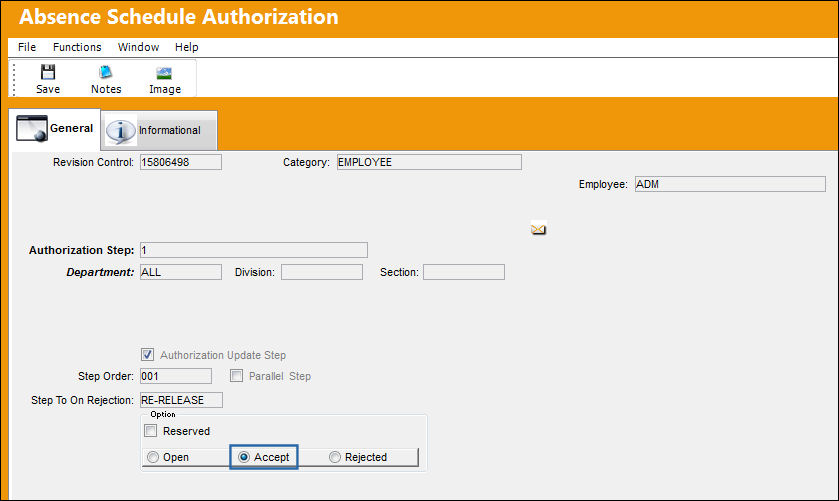This screenshot has width=839, height=501.
Task: Click the Save floppy disk icon
Action: coord(48,72)
